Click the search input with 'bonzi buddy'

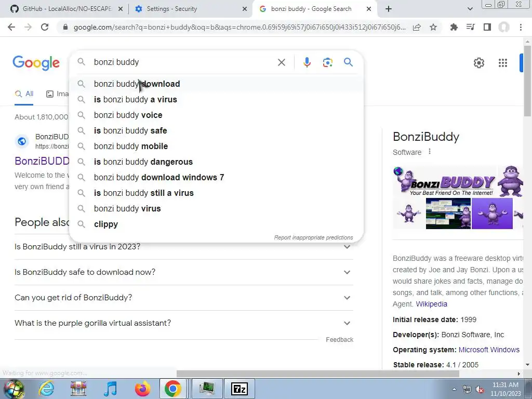(x=183, y=62)
